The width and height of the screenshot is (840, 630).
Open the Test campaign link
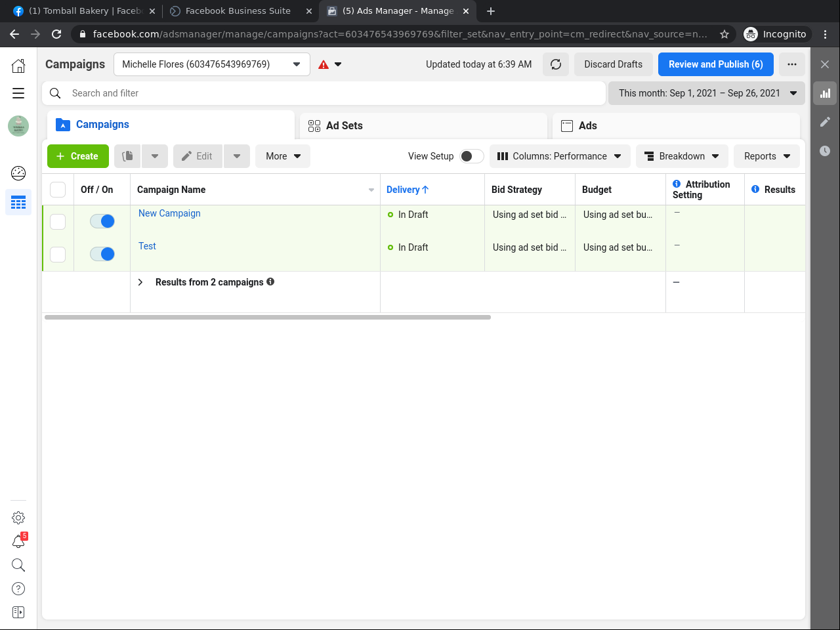[147, 246]
